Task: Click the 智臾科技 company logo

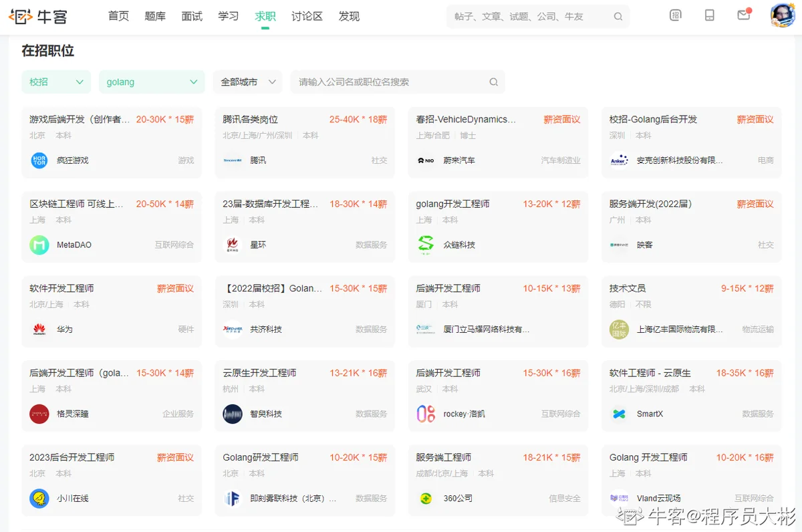Action: pyautogui.click(x=233, y=414)
